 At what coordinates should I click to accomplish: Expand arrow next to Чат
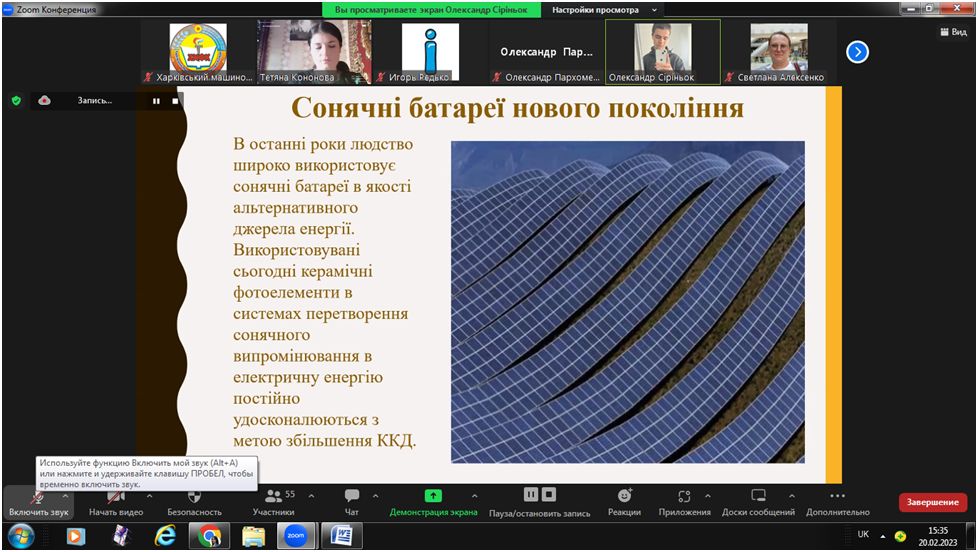pyautogui.click(x=375, y=496)
